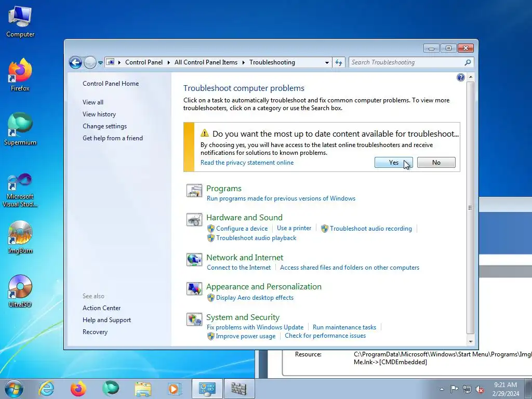Image resolution: width=532 pixels, height=399 pixels.
Task: Read the privacy statement online
Action: tap(247, 163)
